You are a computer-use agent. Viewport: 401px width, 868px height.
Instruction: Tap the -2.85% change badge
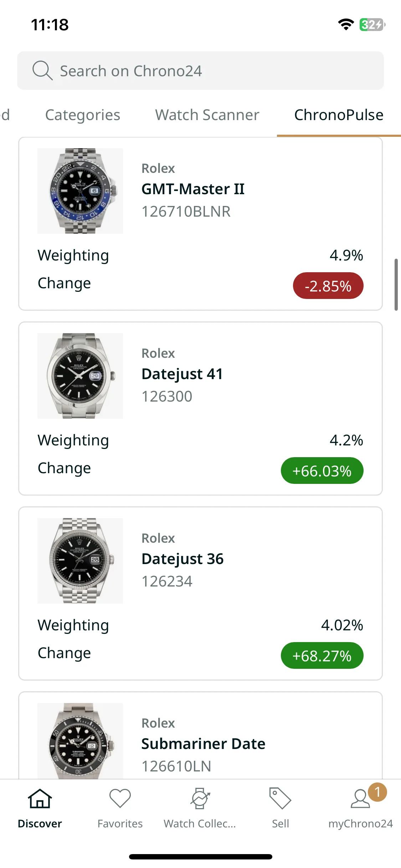[328, 286]
